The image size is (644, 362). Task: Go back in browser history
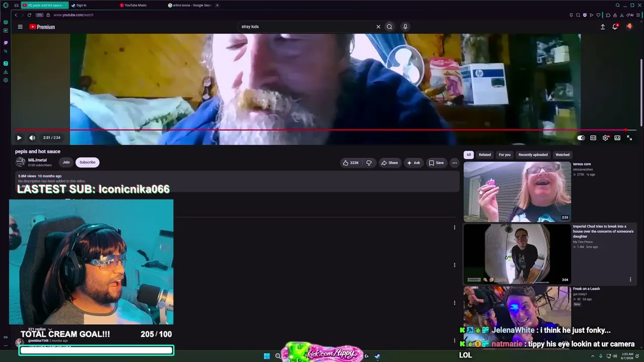point(16,15)
